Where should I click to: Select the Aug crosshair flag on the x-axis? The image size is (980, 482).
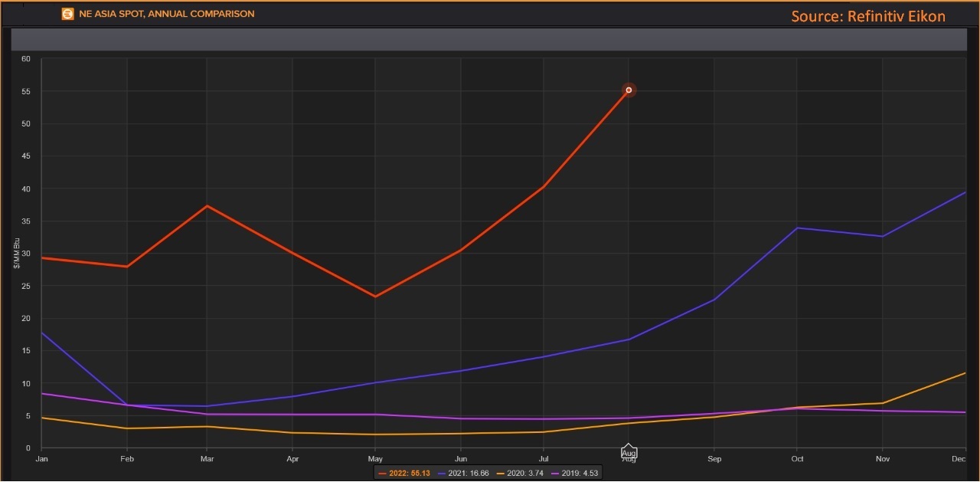point(629,452)
